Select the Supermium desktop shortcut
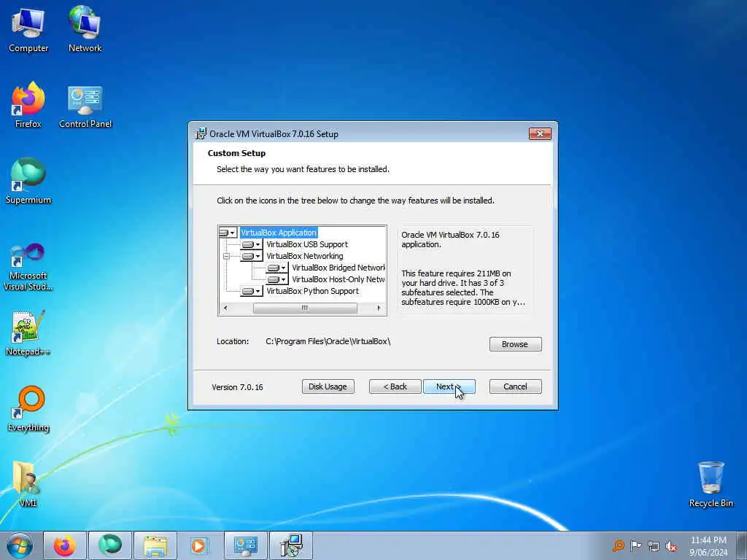This screenshot has height=560, width=747. 28,182
